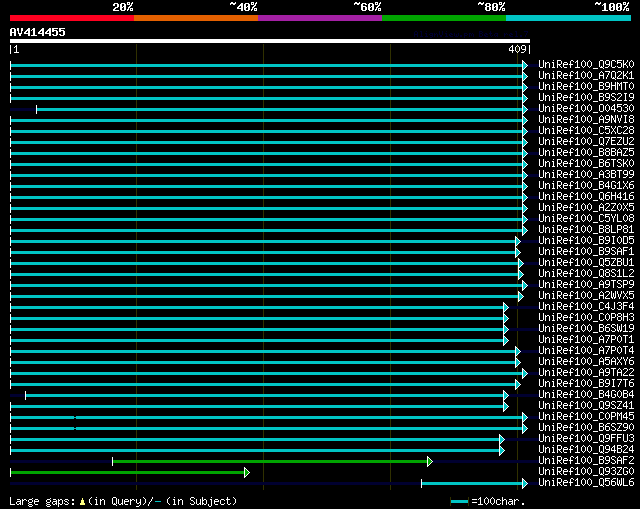Viewport: 640px width, 509px height.
Task: Click the arrowhead ending the UniRef100_B9SAF2 bar
Action: coord(430,462)
